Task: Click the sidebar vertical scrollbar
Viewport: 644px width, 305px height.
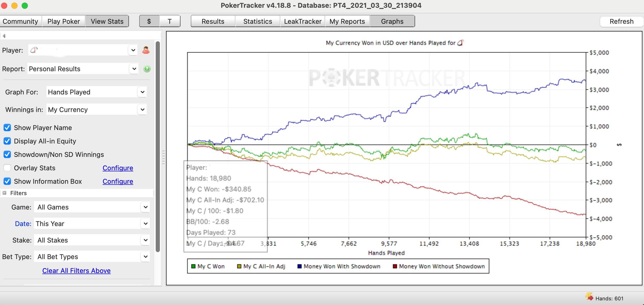Action: tap(158, 147)
